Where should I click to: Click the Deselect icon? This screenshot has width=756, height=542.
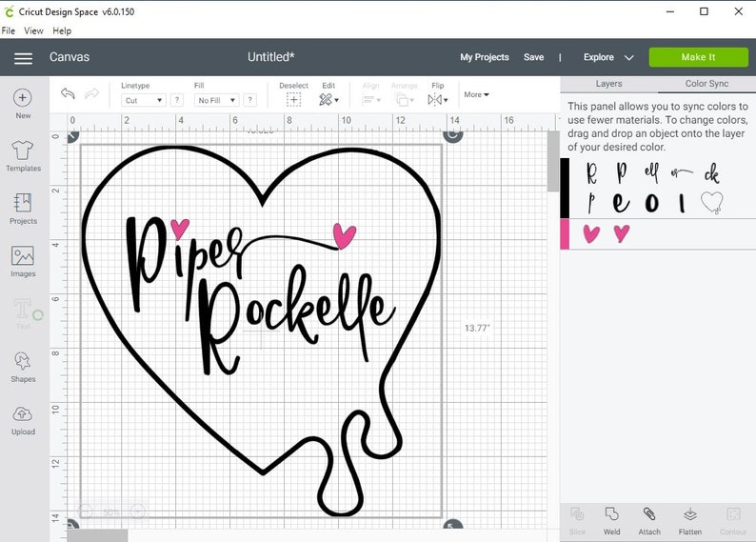(x=293, y=99)
